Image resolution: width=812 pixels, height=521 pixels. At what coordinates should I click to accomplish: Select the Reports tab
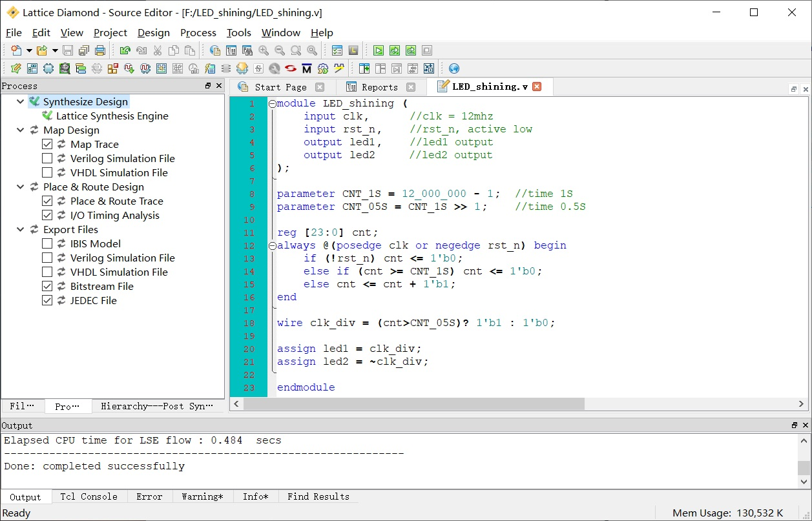click(x=380, y=87)
